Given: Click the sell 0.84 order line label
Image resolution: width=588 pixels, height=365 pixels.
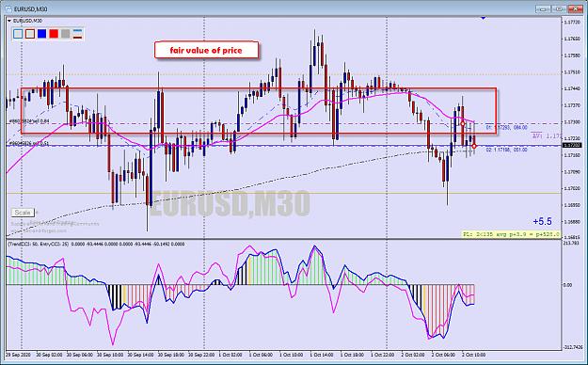Looking at the screenshot, I should pos(29,121).
